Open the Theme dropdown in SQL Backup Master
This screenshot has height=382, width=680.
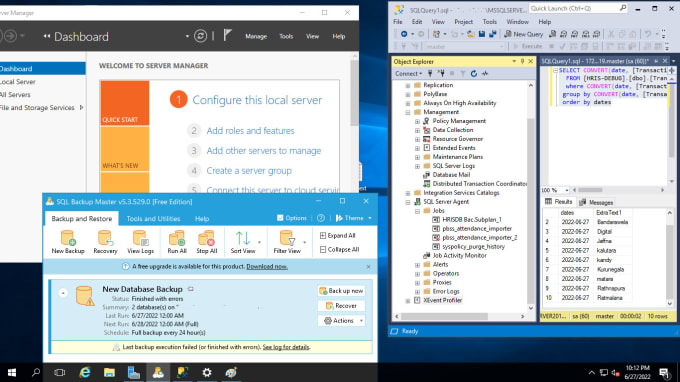pyautogui.click(x=354, y=218)
